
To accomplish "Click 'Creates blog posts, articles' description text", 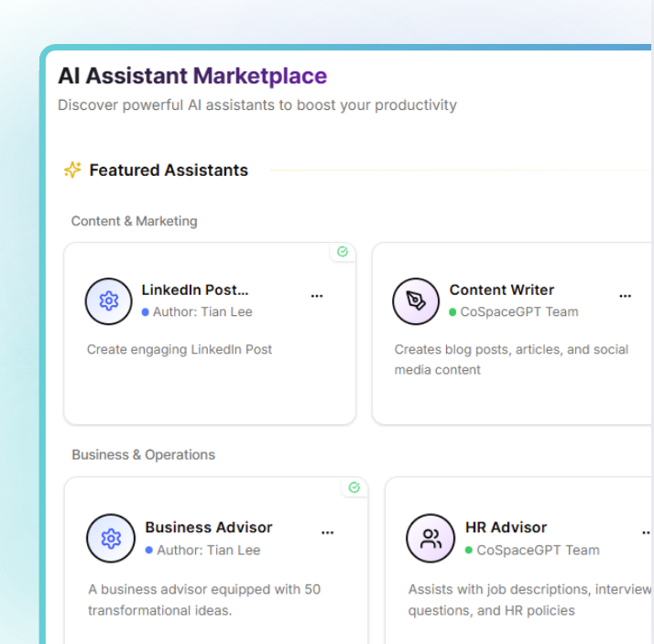I will pyautogui.click(x=511, y=359).
